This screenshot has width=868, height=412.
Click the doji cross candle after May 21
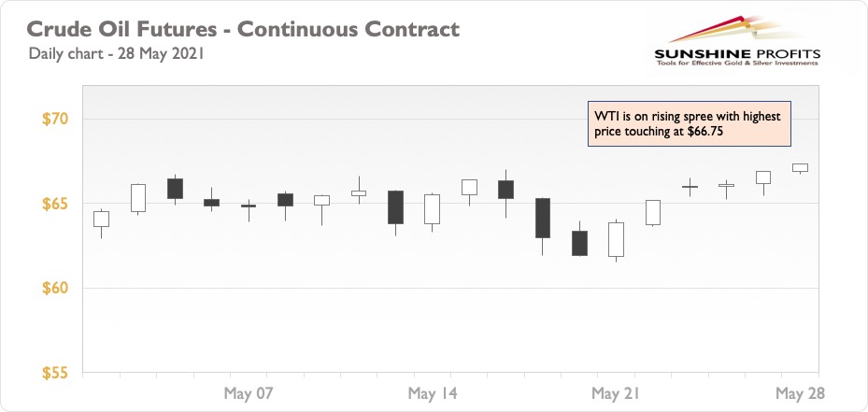coord(690,187)
